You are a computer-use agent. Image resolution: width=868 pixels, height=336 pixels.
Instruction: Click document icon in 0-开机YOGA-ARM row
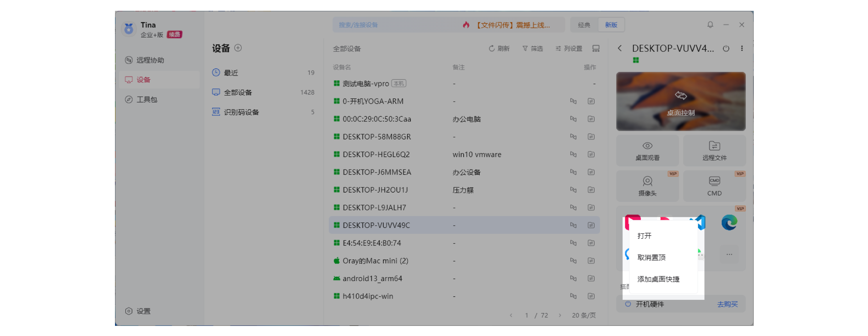(591, 101)
